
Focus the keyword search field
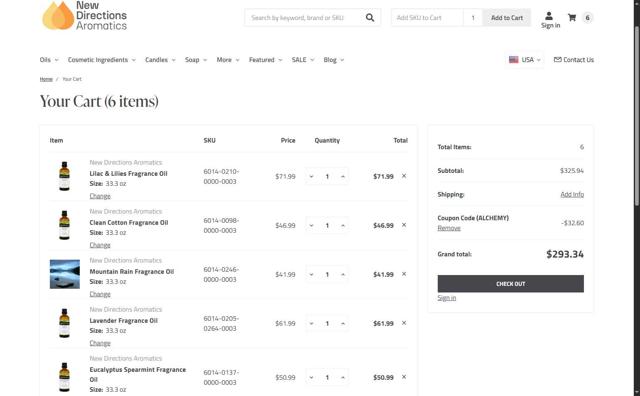304,18
